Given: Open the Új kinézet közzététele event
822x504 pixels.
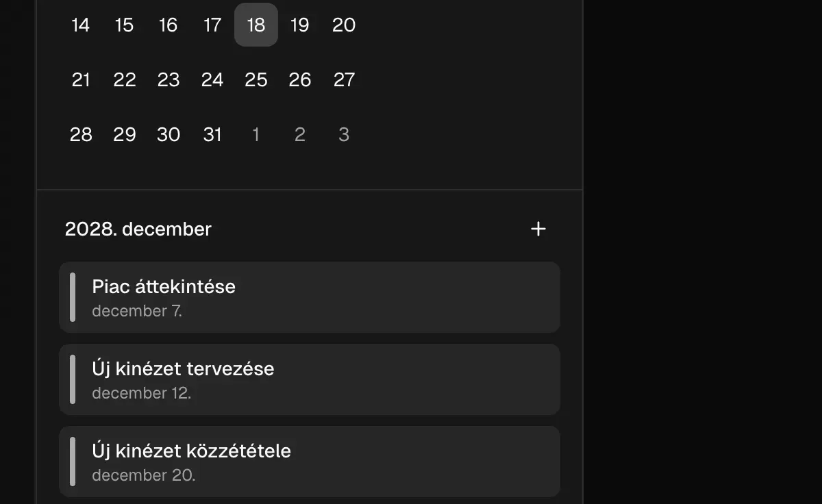Looking at the screenshot, I should [310, 462].
